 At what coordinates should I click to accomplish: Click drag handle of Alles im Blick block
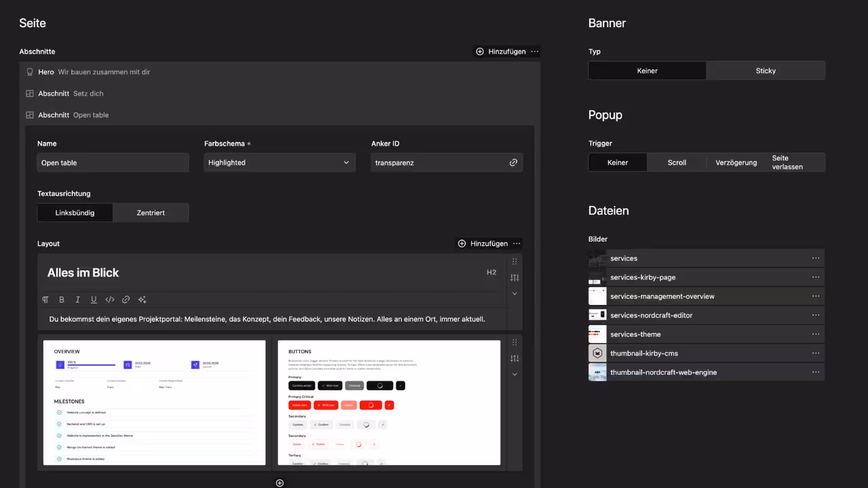tap(515, 262)
